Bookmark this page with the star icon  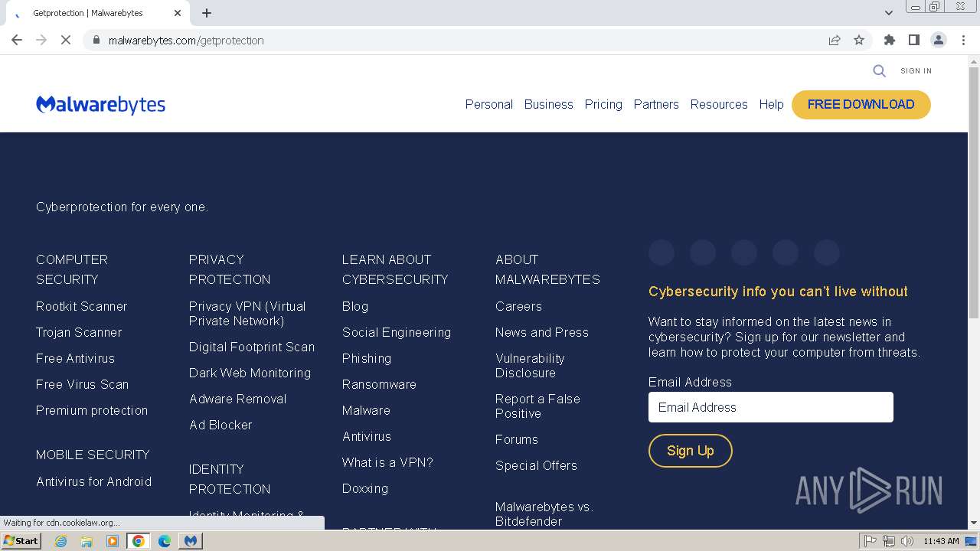click(x=859, y=40)
